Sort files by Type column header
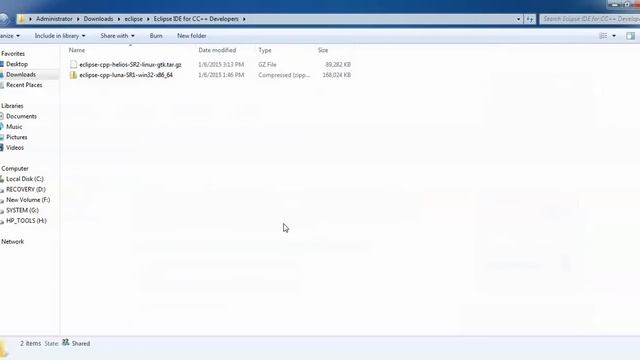 [265, 50]
